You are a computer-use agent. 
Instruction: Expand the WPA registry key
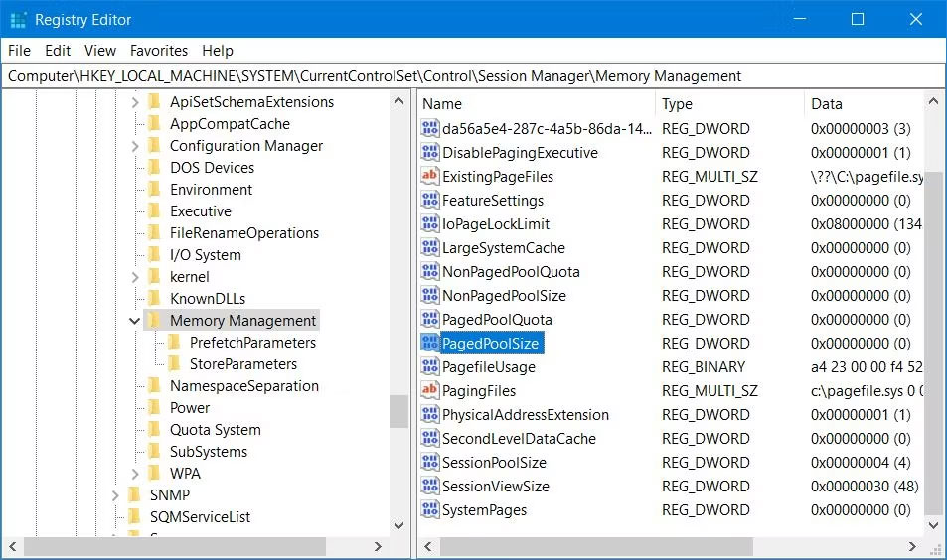(135, 474)
